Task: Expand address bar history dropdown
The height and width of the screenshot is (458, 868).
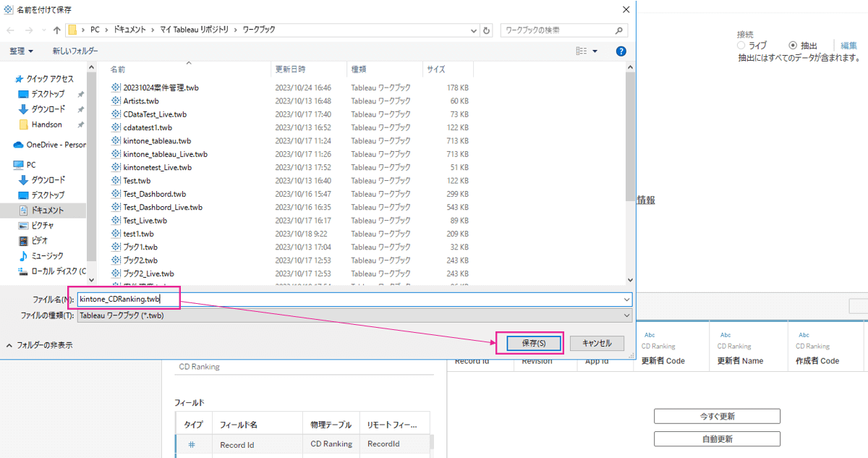Action: tap(473, 30)
